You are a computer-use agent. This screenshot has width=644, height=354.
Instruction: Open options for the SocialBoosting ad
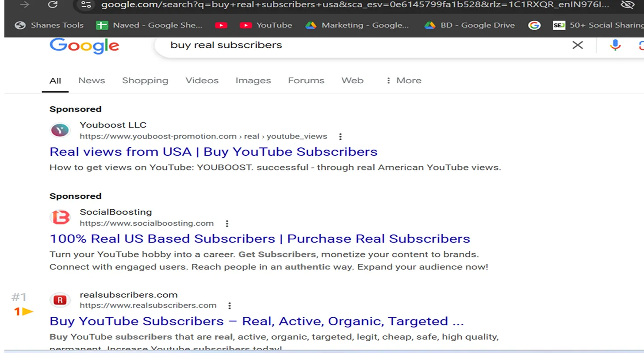tap(227, 224)
